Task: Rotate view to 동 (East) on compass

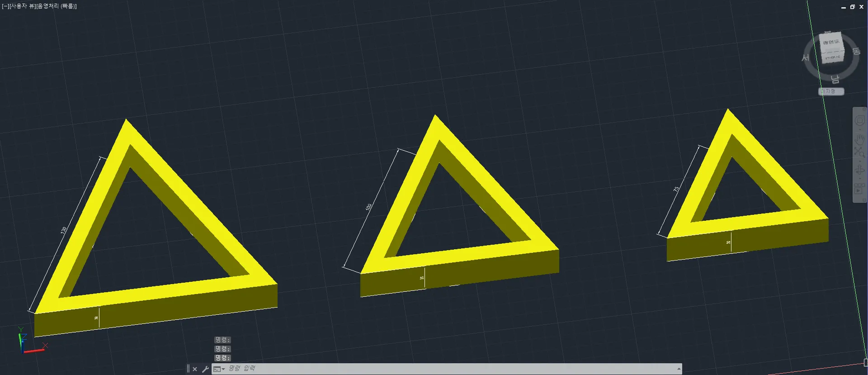Action: (x=856, y=51)
